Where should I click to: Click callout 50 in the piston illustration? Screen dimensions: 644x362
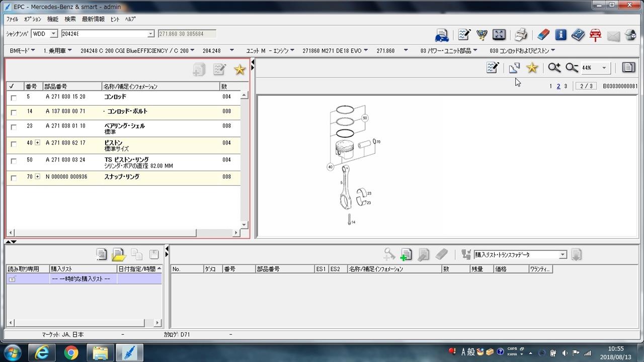pos(365,118)
